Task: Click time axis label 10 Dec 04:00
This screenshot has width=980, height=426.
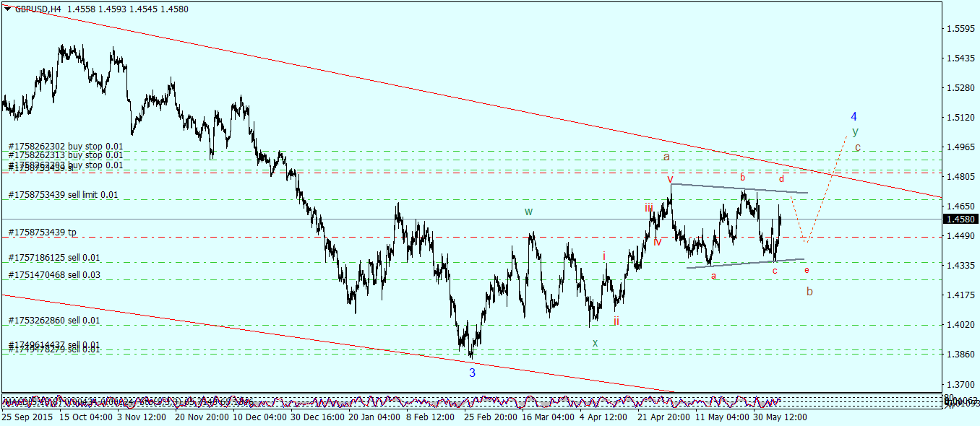Action: coord(259,417)
